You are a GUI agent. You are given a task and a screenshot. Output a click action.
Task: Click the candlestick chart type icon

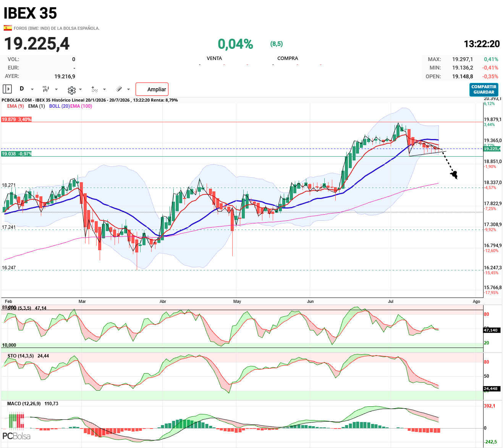coord(46,89)
